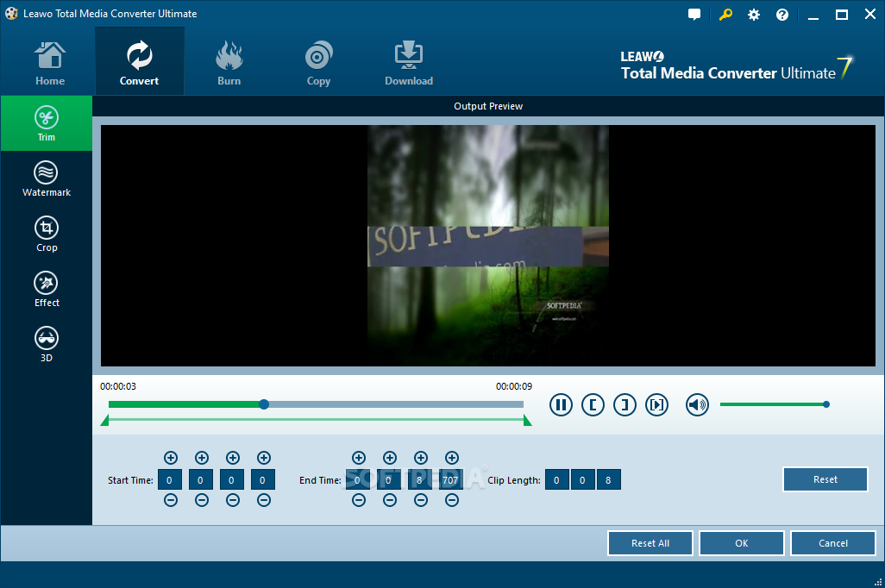The image size is (885, 588).
Task: Click the End Time minutes field
Action: [388, 479]
